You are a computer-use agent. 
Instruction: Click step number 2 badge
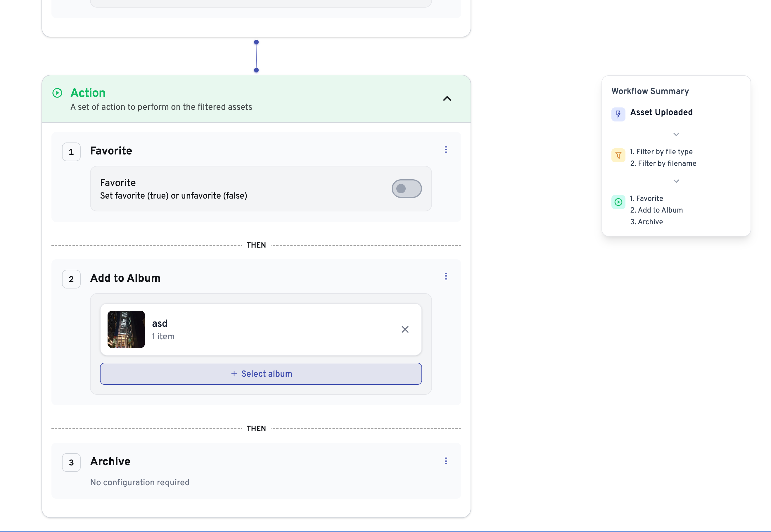coord(71,279)
